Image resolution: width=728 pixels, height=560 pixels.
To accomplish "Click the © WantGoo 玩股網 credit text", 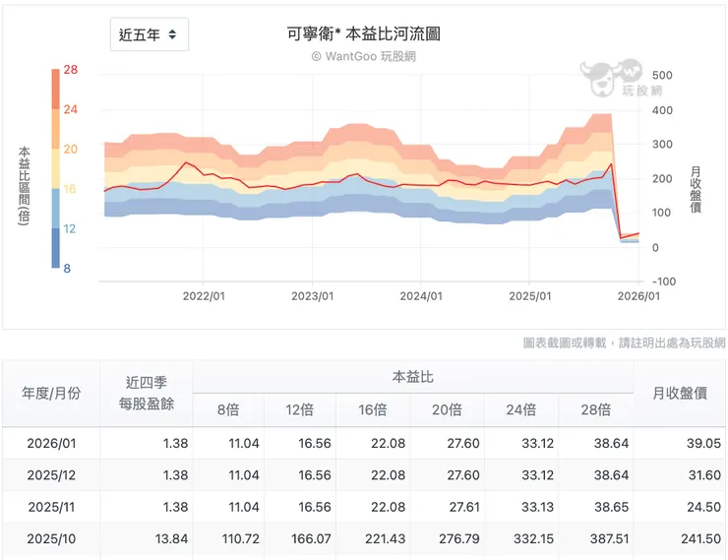I will coord(364,56).
